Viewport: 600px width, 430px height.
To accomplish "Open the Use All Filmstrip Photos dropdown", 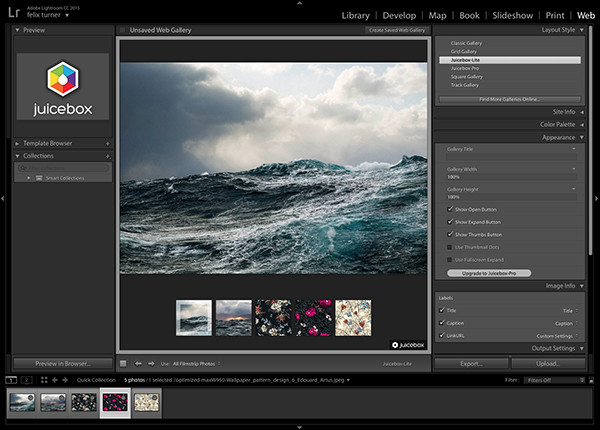I will (197, 364).
